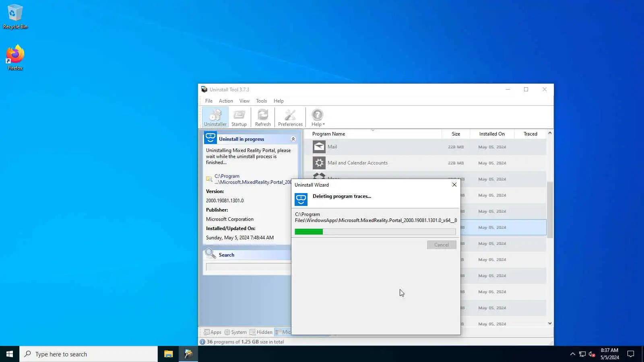Sort list by Installed On column
644x362 pixels.
(492, 134)
